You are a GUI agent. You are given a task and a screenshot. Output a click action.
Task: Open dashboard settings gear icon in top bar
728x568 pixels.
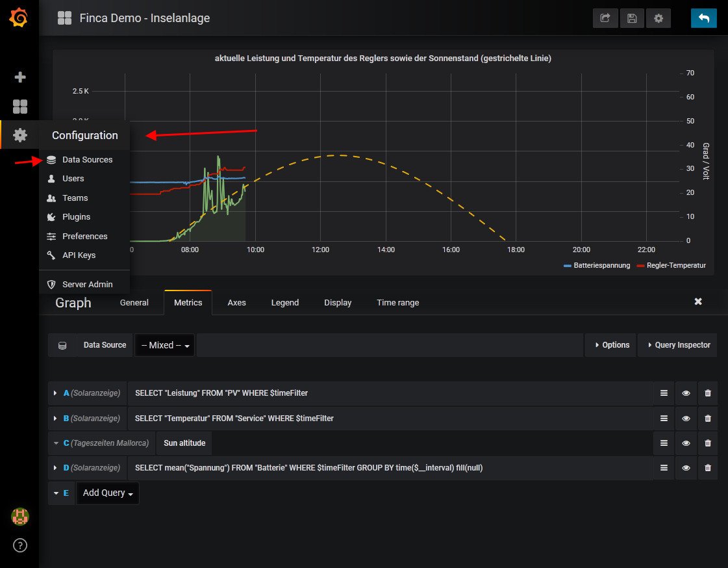pos(659,18)
